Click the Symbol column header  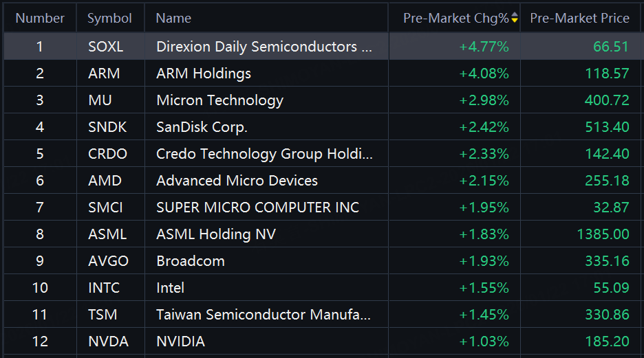[x=109, y=19]
